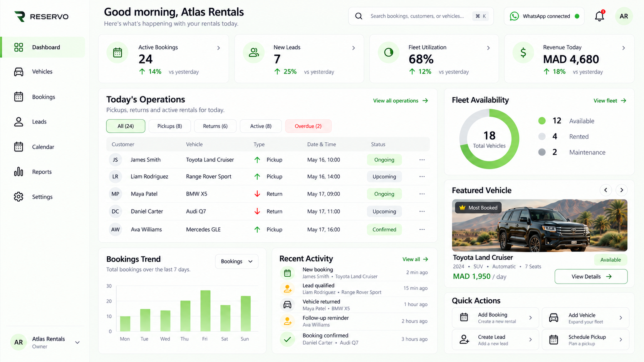Click the Reservo logo
This screenshot has height=362, width=644.
point(41,17)
